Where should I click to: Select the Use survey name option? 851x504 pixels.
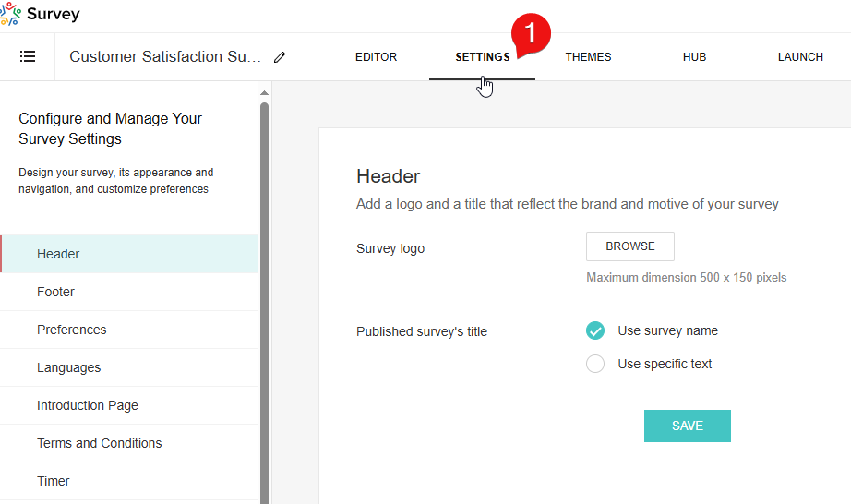point(595,330)
